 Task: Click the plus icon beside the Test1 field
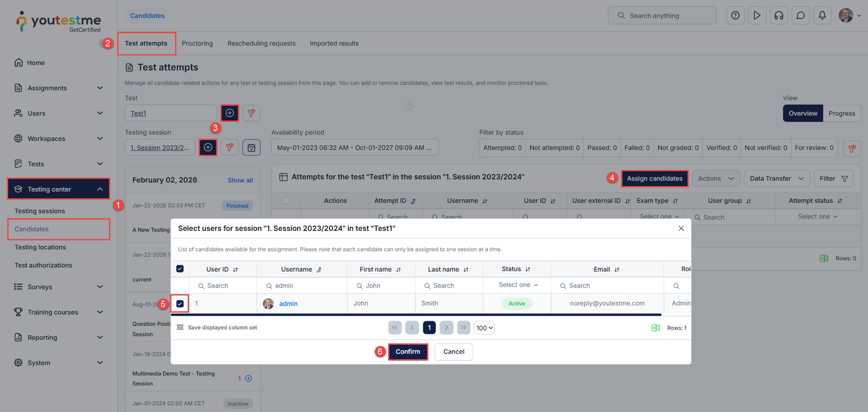point(230,113)
